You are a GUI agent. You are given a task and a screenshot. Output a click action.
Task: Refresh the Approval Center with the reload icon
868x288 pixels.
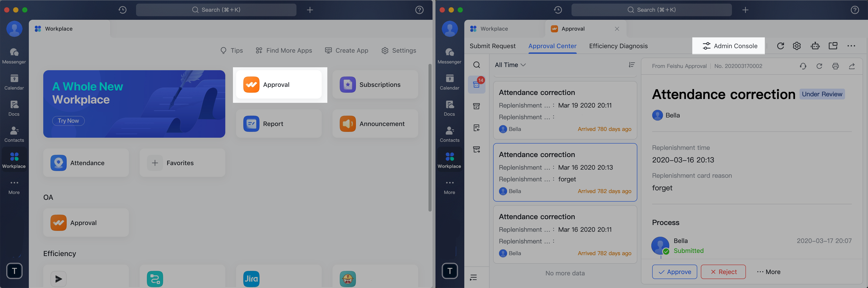[x=781, y=46]
